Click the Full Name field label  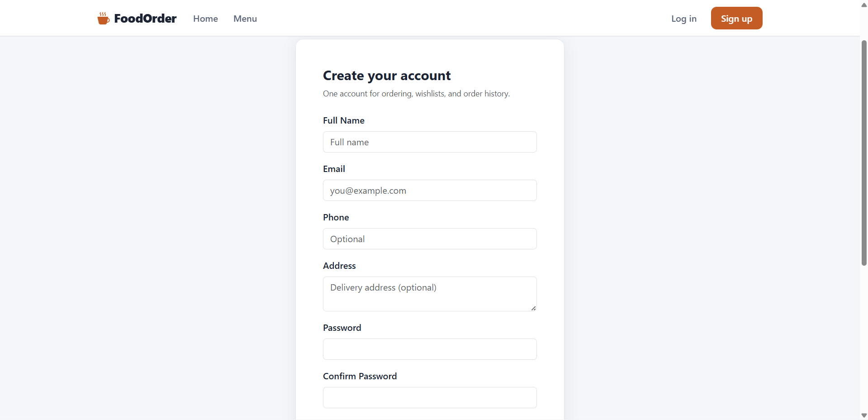tap(344, 120)
